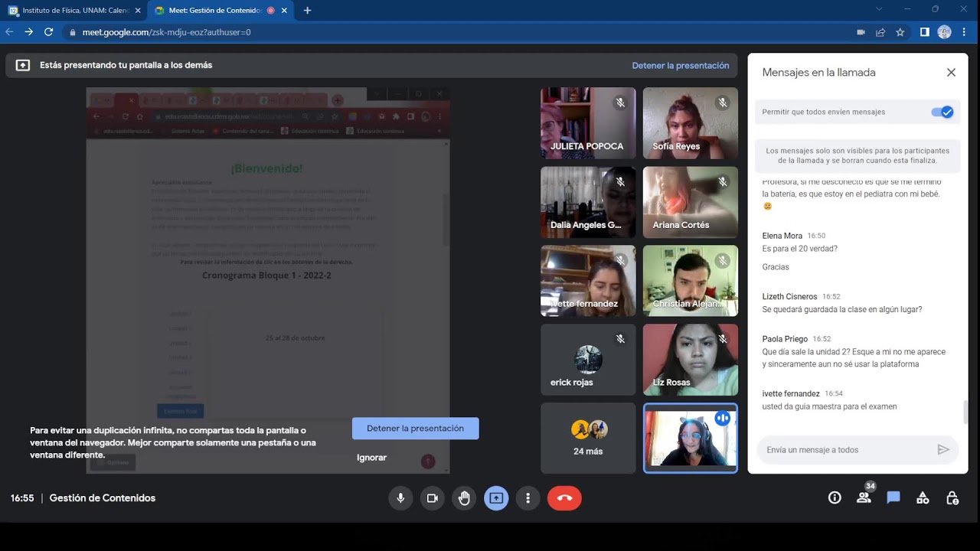Show participants list with 34 badge
The image size is (980, 551).
point(864,497)
